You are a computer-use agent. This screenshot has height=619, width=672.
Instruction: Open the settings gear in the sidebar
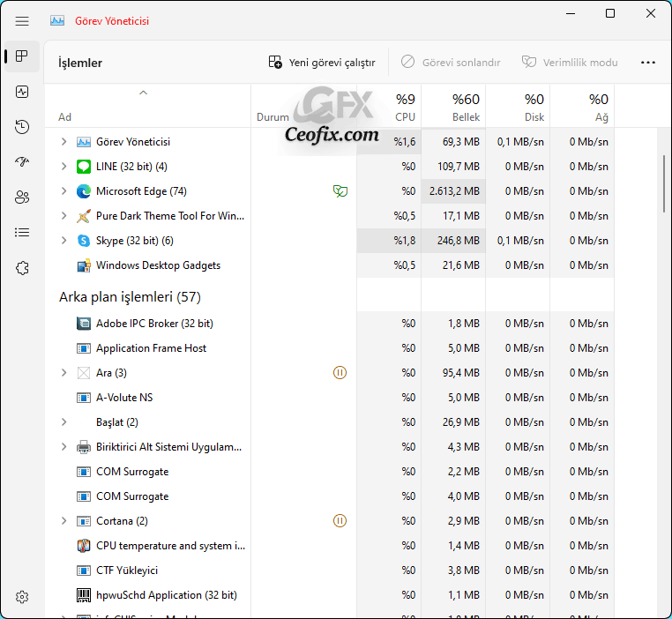pos(22,597)
